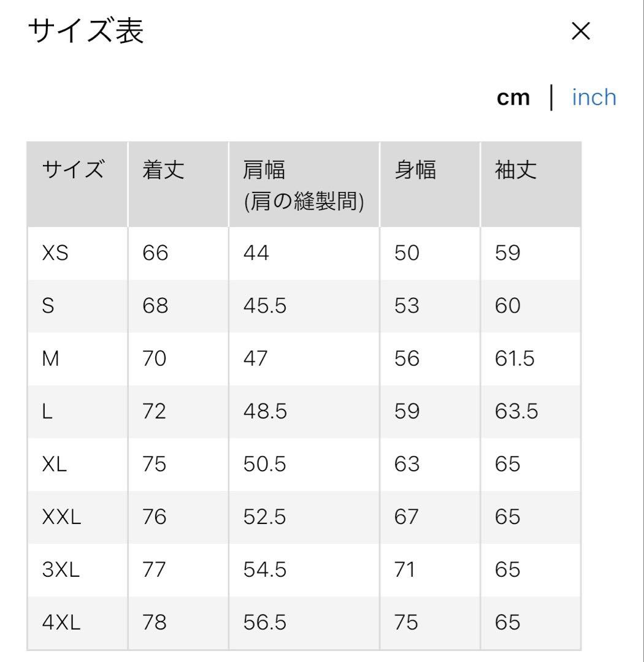Screen dimensions: 644x662
Task: Select the XXL size row label
Action: [62, 517]
